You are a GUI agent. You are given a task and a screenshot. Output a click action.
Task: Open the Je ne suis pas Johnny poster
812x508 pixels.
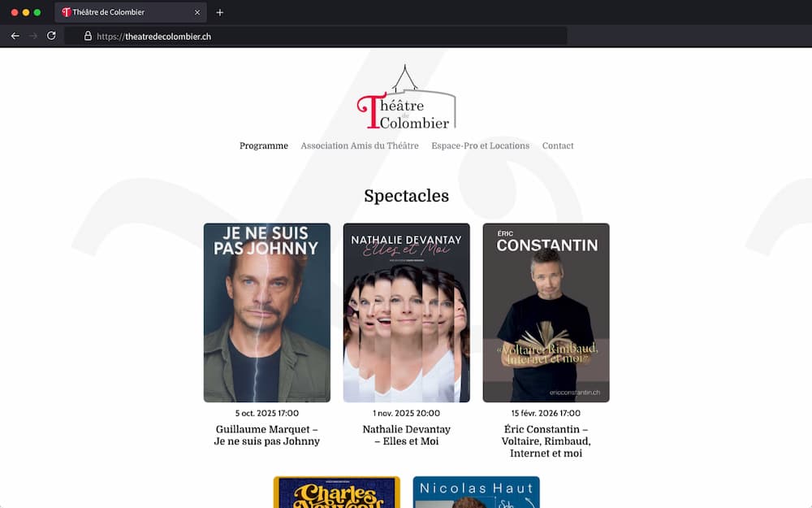click(x=266, y=313)
